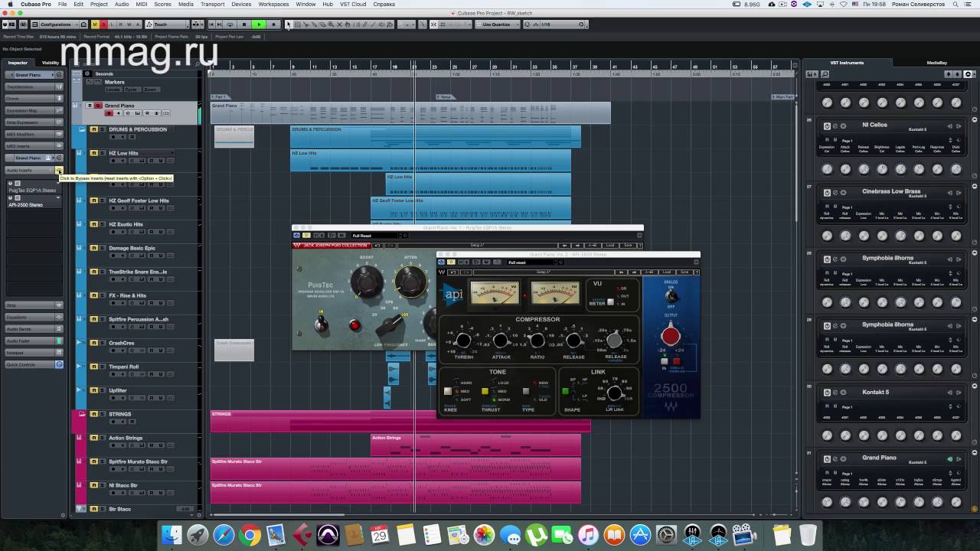Toggle the transport Cycle loop button

point(230,24)
